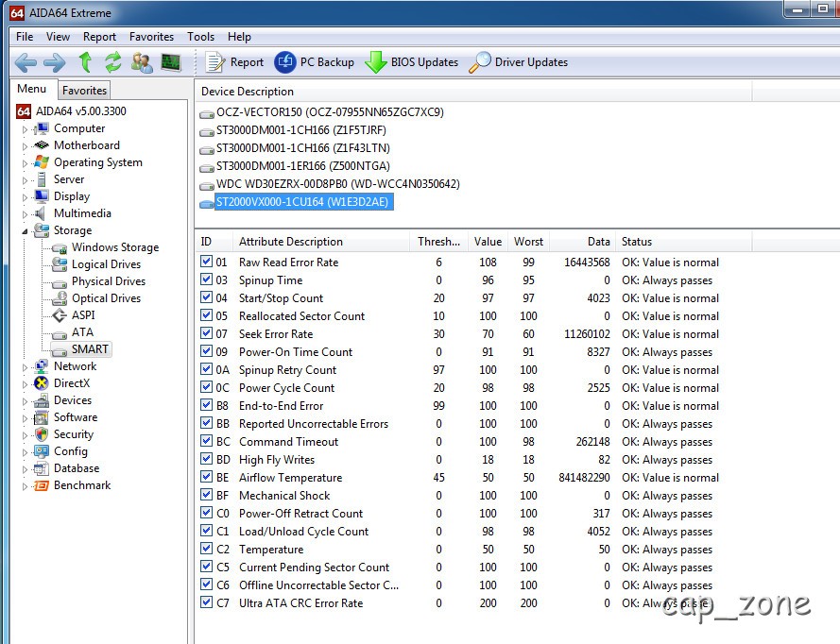
Task: Uncheck Power-On Time Count checkbox
Action: [x=206, y=350]
